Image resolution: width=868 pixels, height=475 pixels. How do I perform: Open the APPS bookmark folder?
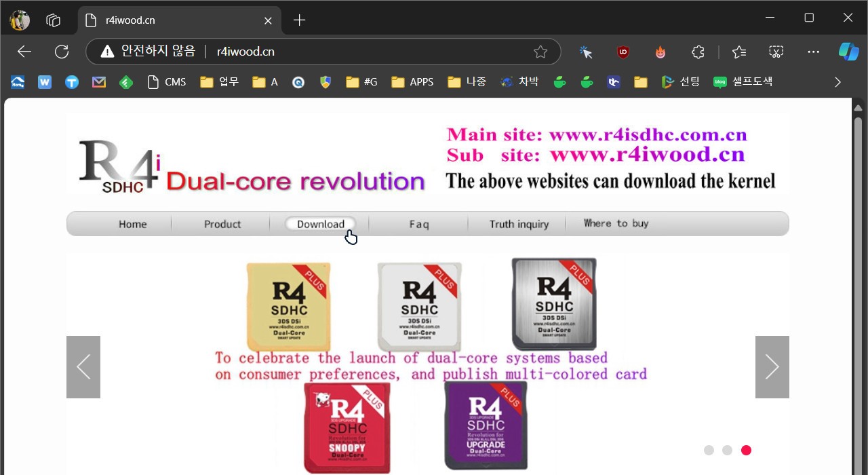pos(412,82)
